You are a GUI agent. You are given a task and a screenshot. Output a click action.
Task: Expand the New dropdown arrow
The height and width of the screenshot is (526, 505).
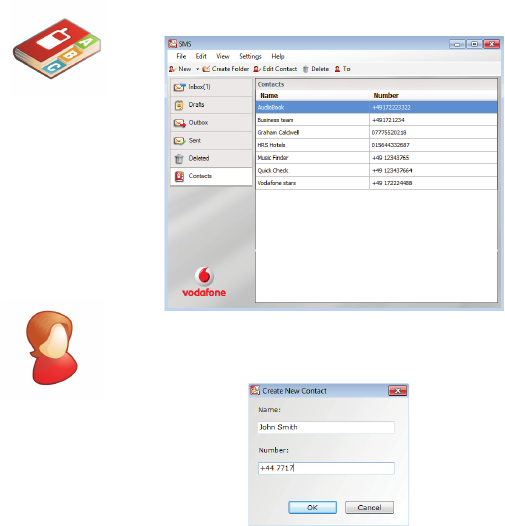pos(197,69)
